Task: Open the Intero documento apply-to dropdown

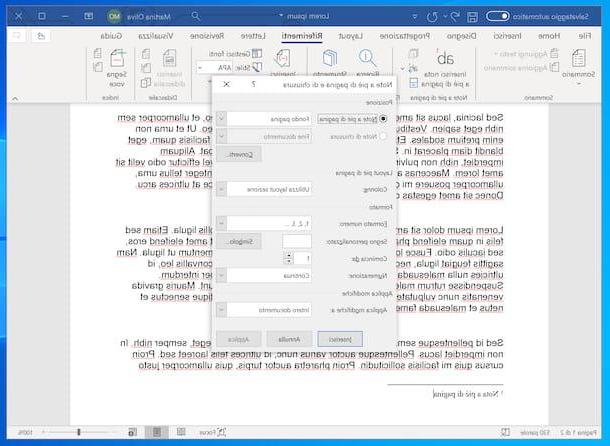Action: [x=264, y=310]
